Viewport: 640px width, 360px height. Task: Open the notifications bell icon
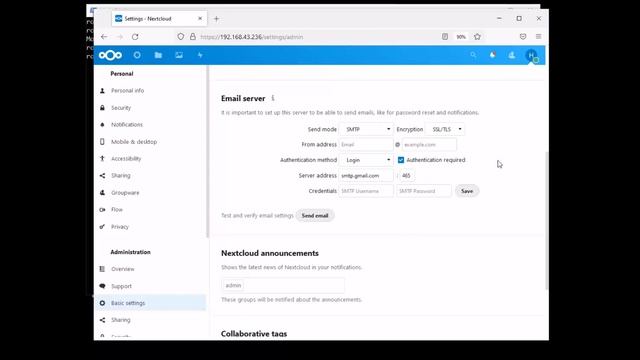[493, 55]
